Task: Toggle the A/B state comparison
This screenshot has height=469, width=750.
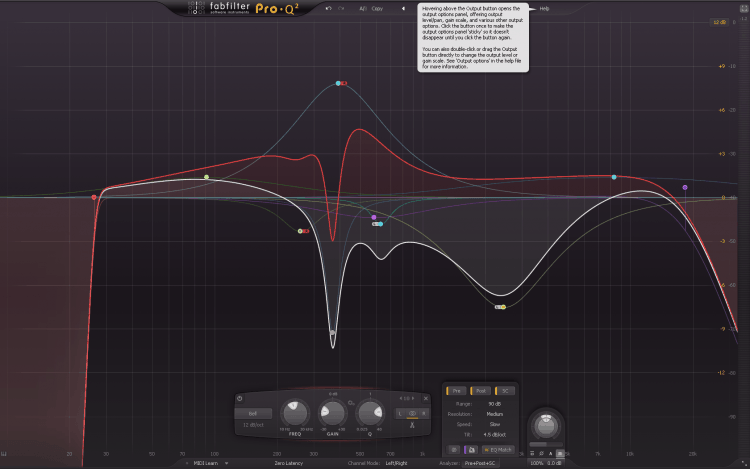Action: click(363, 9)
